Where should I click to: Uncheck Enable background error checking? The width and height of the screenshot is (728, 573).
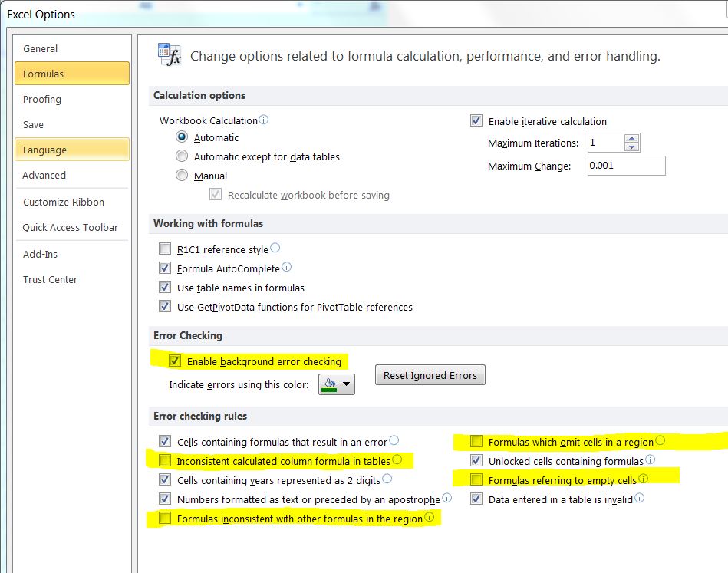point(175,361)
